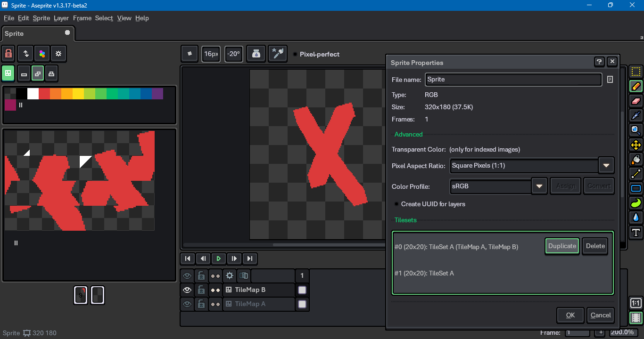This screenshot has height=339, width=644.
Task: Pick the Paint Bucket tool
Action: [x=636, y=159]
